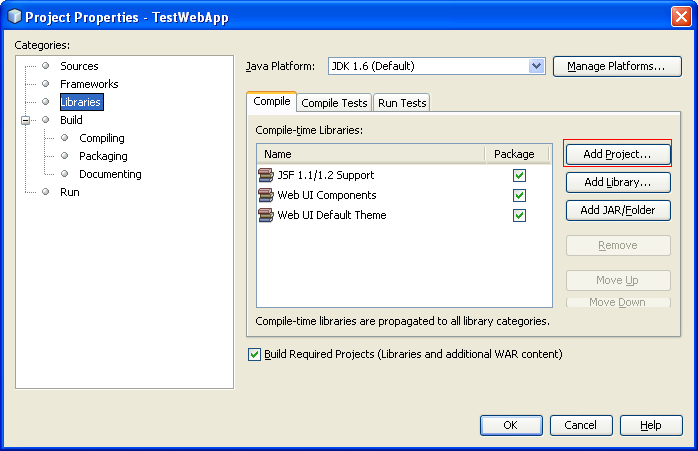Screen dimensions: 698x451
Task: Select the Compile tab
Action: 272,102
